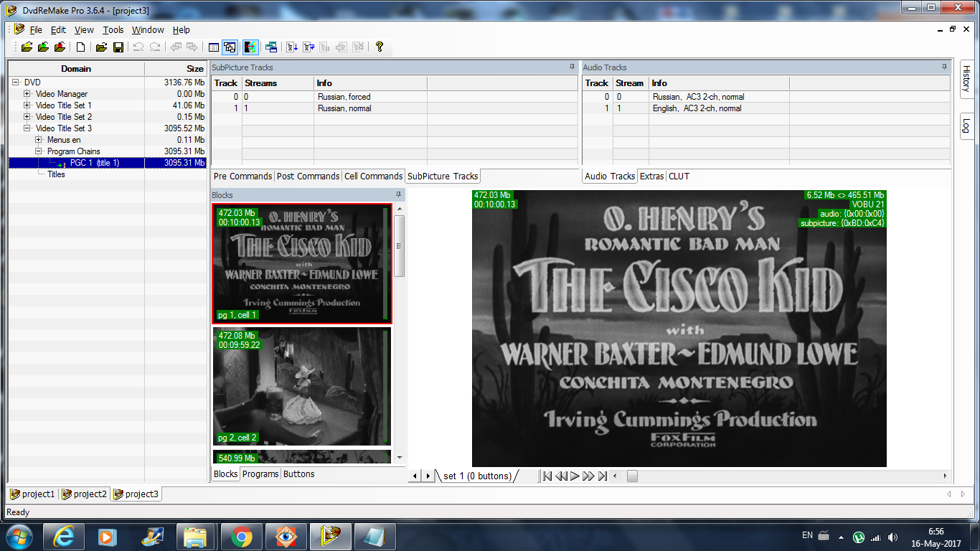Switch to Pre Commands tab
980x551 pixels.
point(243,176)
